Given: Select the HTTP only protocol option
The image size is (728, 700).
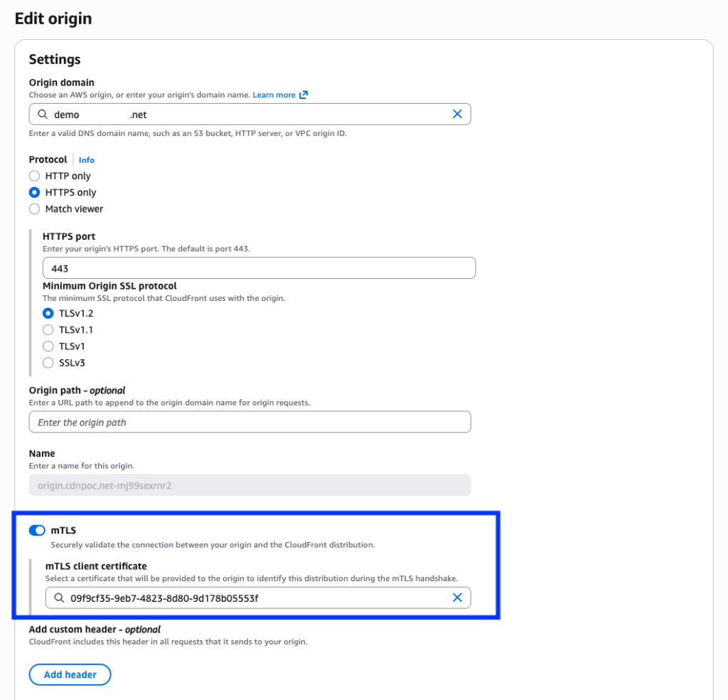Looking at the screenshot, I should tap(34, 176).
